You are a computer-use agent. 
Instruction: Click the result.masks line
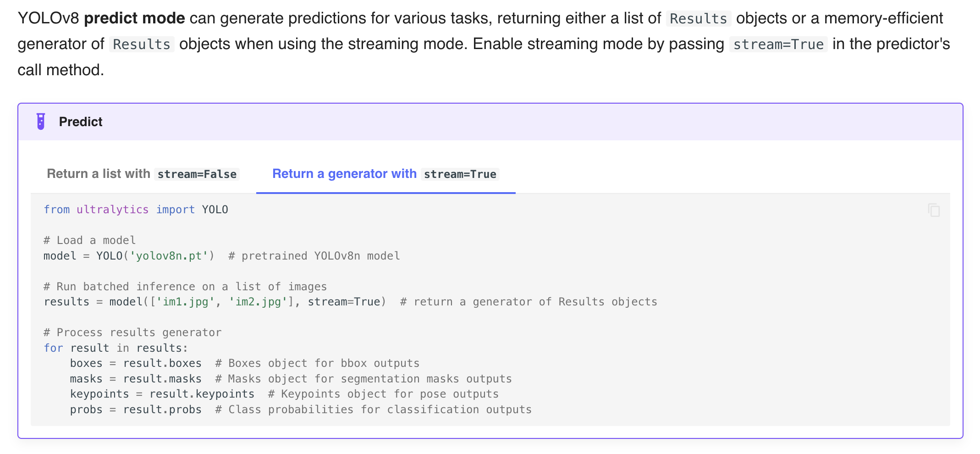pos(162,379)
